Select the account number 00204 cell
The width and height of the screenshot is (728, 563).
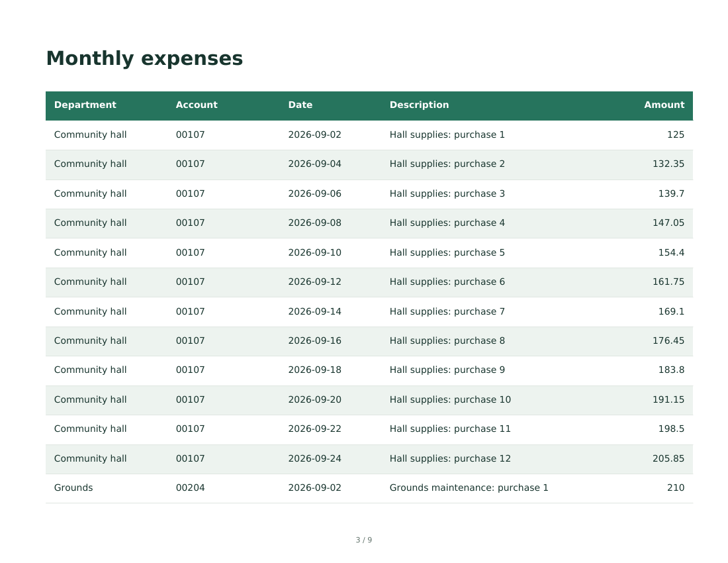190,488
